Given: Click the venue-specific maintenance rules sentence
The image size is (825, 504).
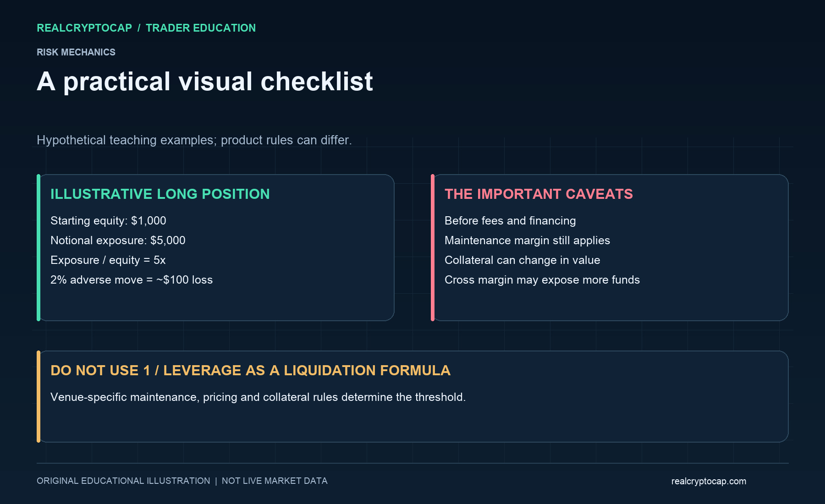Looking at the screenshot, I should [258, 397].
